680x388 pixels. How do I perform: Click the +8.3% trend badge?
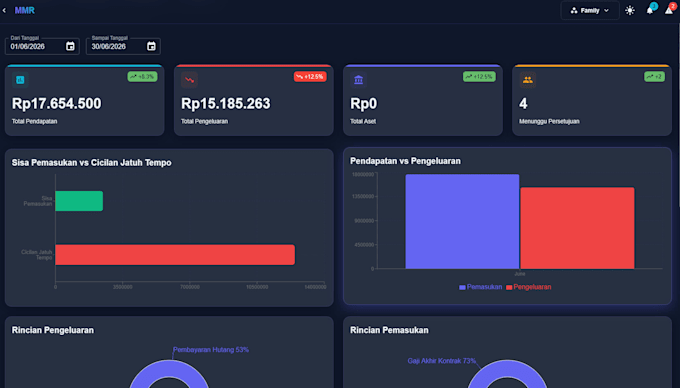point(142,77)
